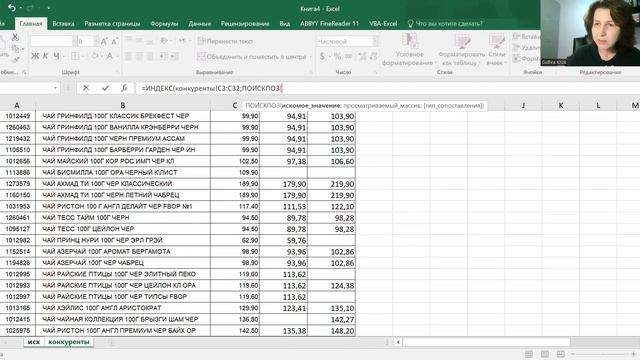Click the Cut scissors icon
This screenshot has width=640, height=360.
pyautogui.click(x=15, y=37)
